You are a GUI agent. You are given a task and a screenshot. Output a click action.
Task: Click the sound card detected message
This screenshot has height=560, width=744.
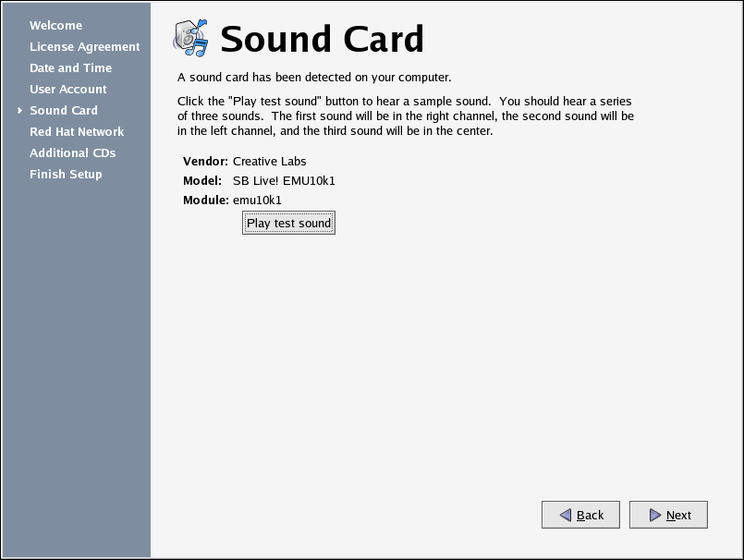pyautogui.click(x=314, y=78)
